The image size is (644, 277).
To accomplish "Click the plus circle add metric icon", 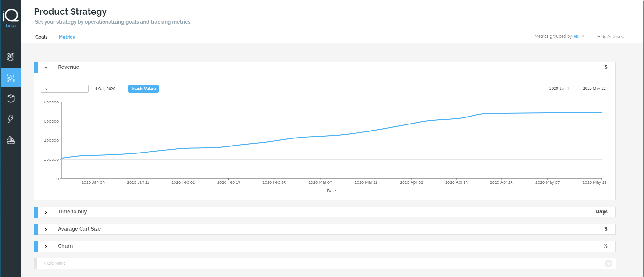I will [x=608, y=264].
